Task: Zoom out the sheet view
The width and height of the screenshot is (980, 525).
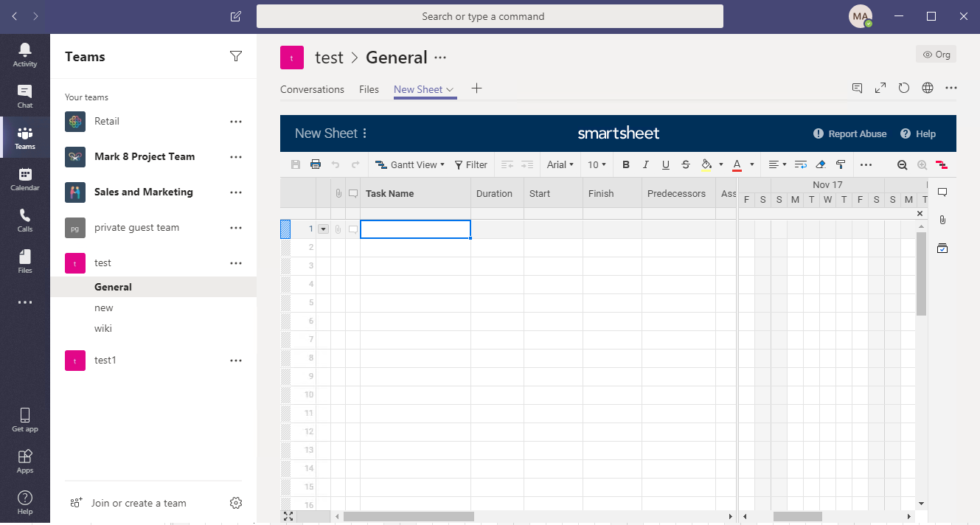Action: [x=903, y=164]
